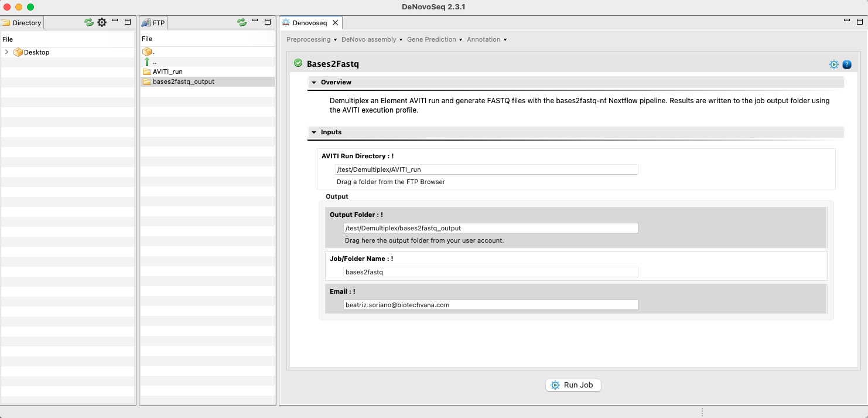Image resolution: width=868 pixels, height=418 pixels.
Task: Click the AVITI Run Directory field
Action: [487, 169]
